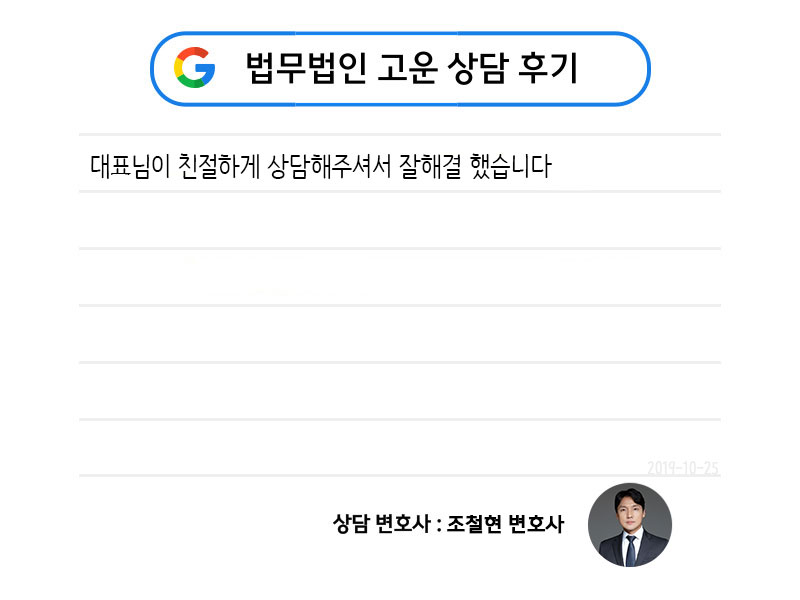Click the empty second line of review area

tap(400, 220)
